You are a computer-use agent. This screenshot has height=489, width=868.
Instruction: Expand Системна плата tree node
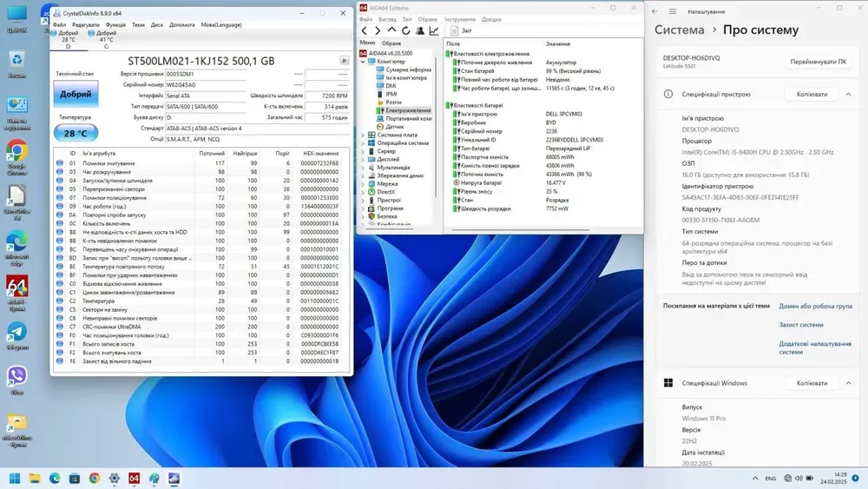[364, 135]
